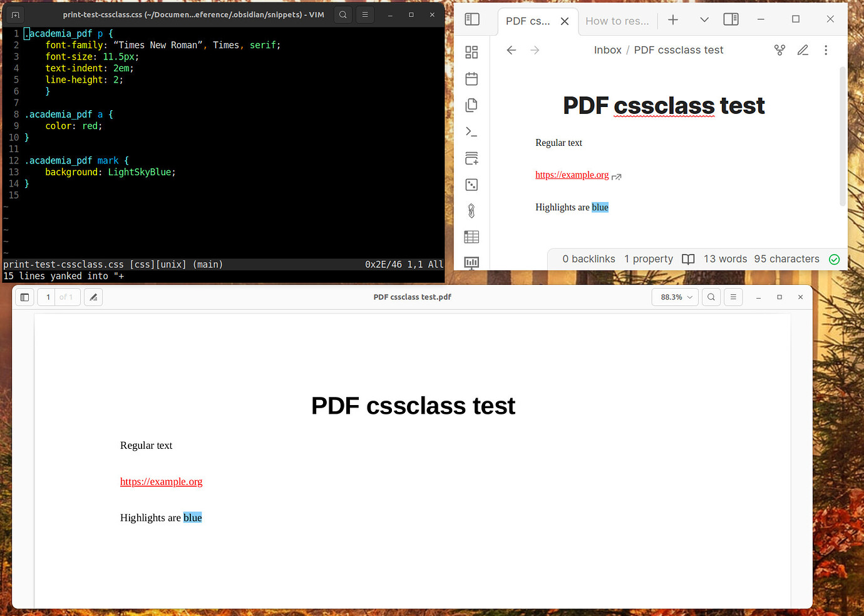The height and width of the screenshot is (616, 864).
Task: Switch to the 'How to res...' tab
Action: click(617, 21)
